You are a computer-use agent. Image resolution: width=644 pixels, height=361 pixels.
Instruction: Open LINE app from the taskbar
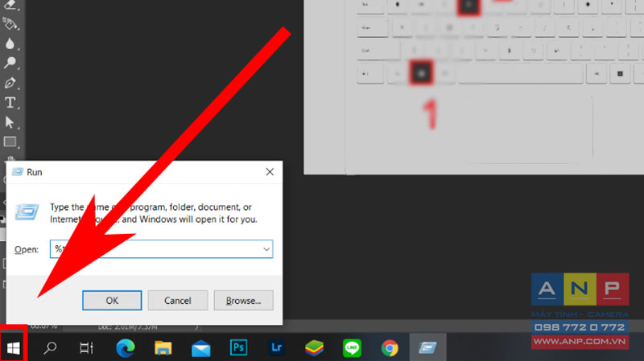pyautogui.click(x=352, y=348)
